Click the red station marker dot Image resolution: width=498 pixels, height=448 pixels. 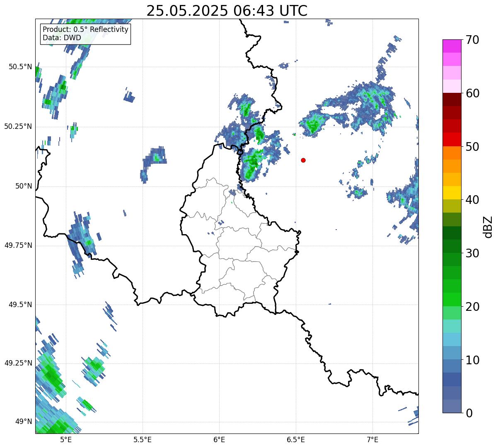(303, 160)
